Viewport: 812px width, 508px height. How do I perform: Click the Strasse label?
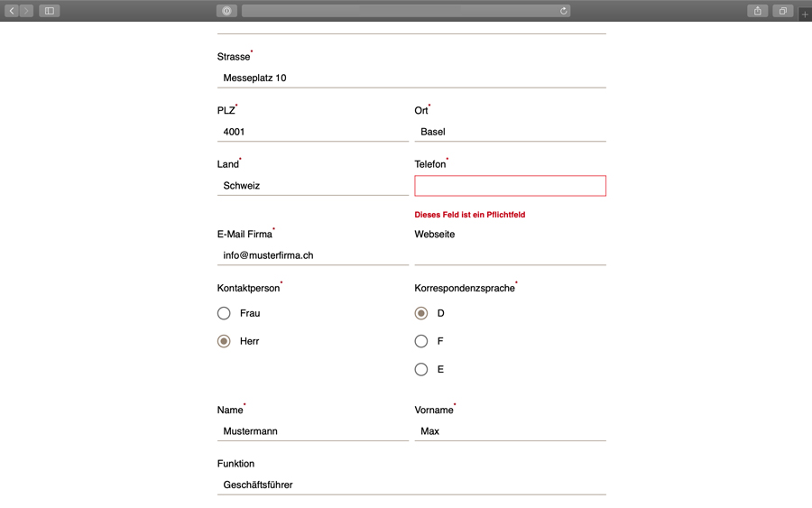(234, 57)
